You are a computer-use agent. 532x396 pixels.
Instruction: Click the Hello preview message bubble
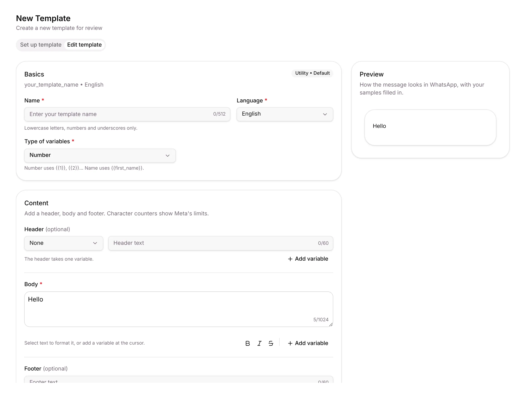[x=430, y=127]
